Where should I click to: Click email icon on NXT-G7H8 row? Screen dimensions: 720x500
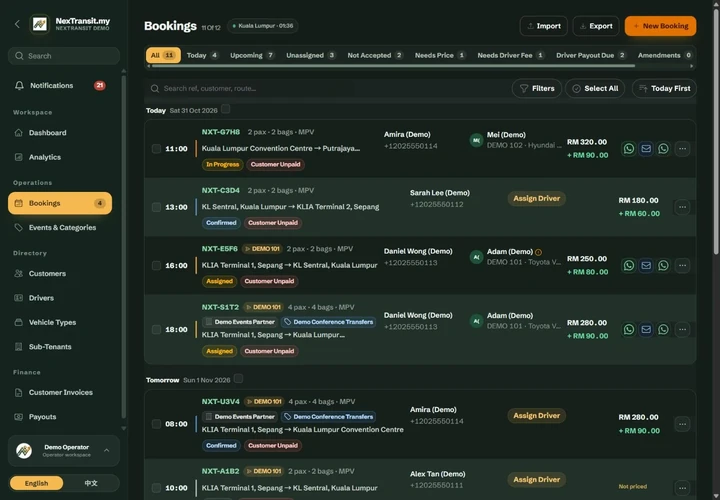point(646,149)
